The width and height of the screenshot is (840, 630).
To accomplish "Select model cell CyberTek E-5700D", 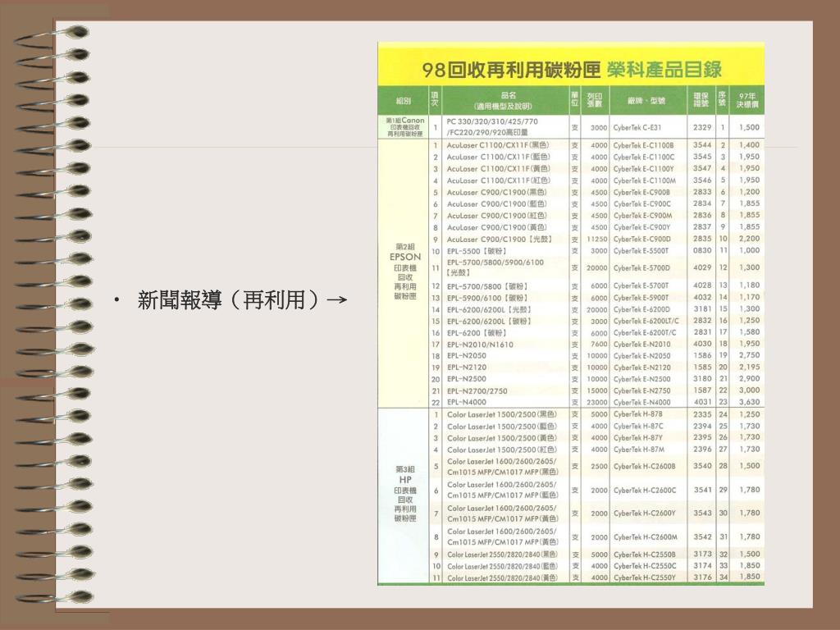I will [641, 268].
